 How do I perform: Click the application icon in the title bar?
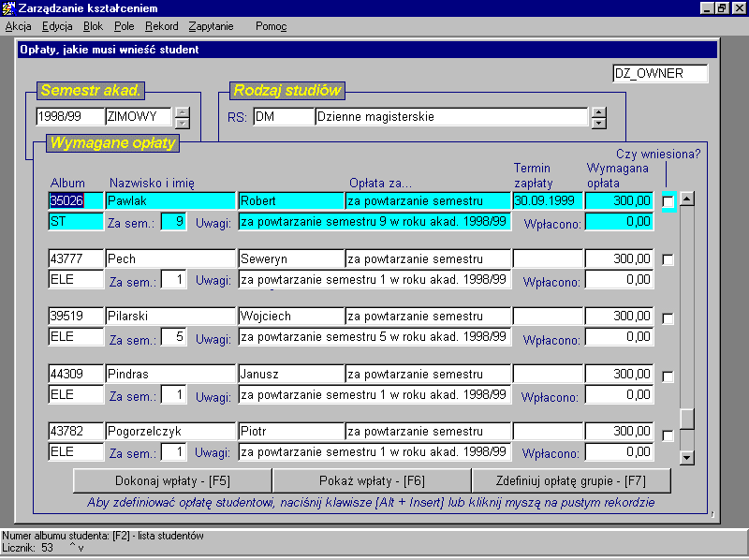(8, 8)
